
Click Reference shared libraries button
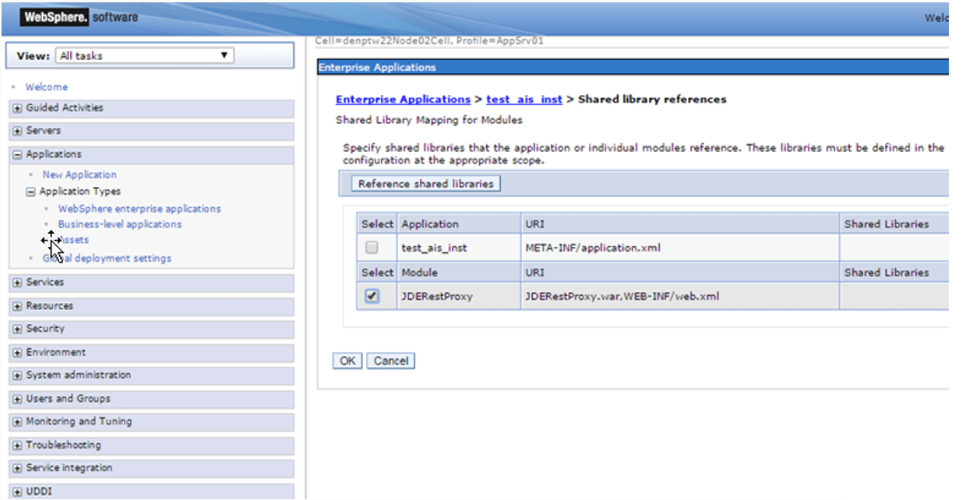[x=426, y=184]
